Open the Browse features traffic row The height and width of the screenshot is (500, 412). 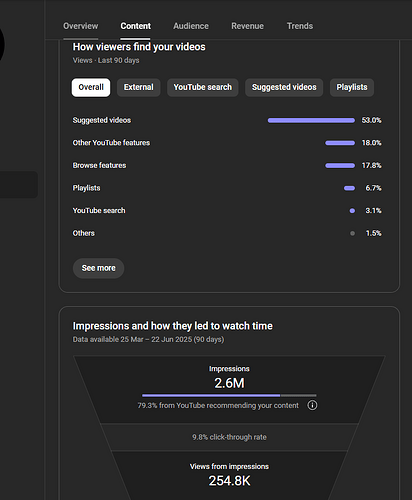pyautogui.click(x=227, y=165)
